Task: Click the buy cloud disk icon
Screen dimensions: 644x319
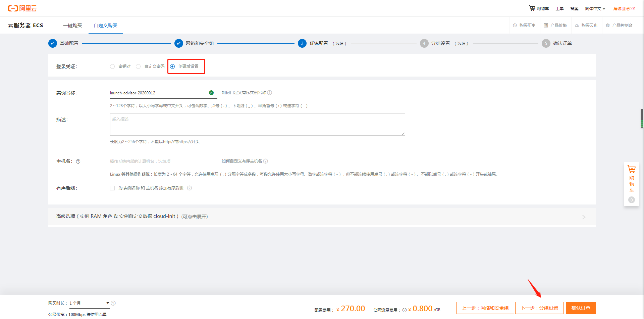Action: (577, 26)
